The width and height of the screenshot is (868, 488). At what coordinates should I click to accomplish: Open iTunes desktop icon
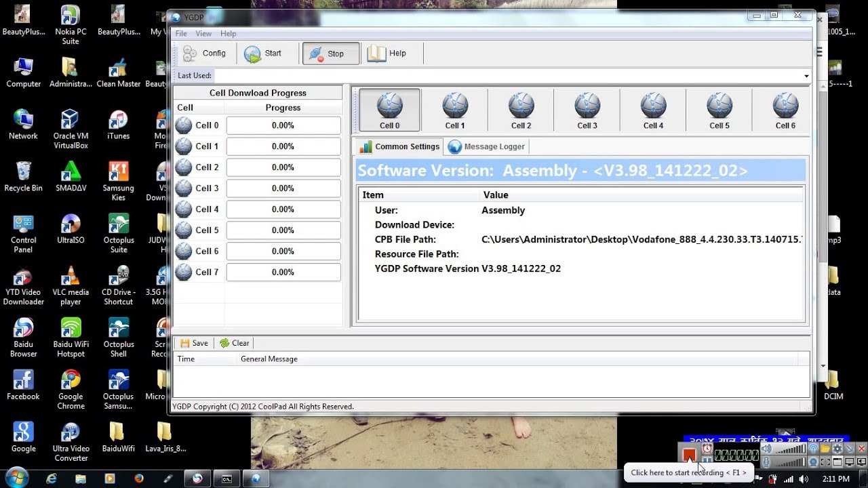[x=118, y=124]
